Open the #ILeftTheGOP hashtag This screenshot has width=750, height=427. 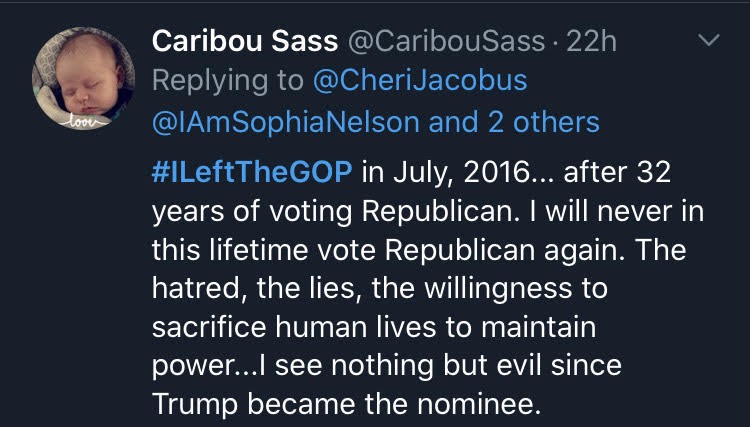click(x=253, y=171)
